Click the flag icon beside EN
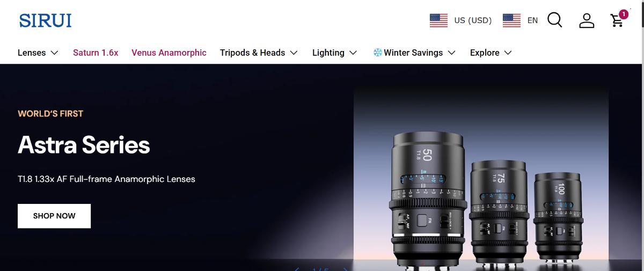Viewport: 644px width, 271px height. [511, 20]
